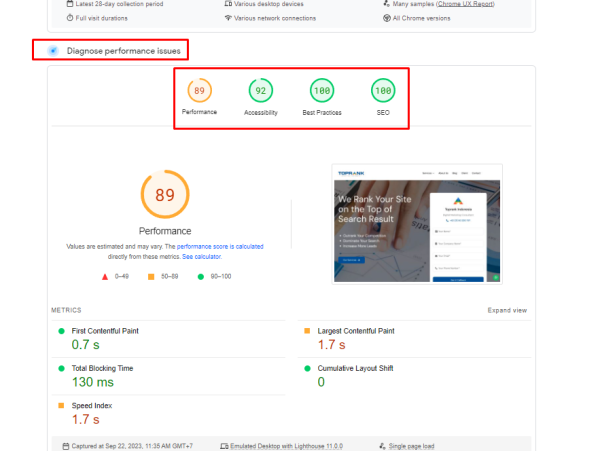Click the calendar icon beside Captured timestamp
Viewport: 600px width, 451px height.
65,445
